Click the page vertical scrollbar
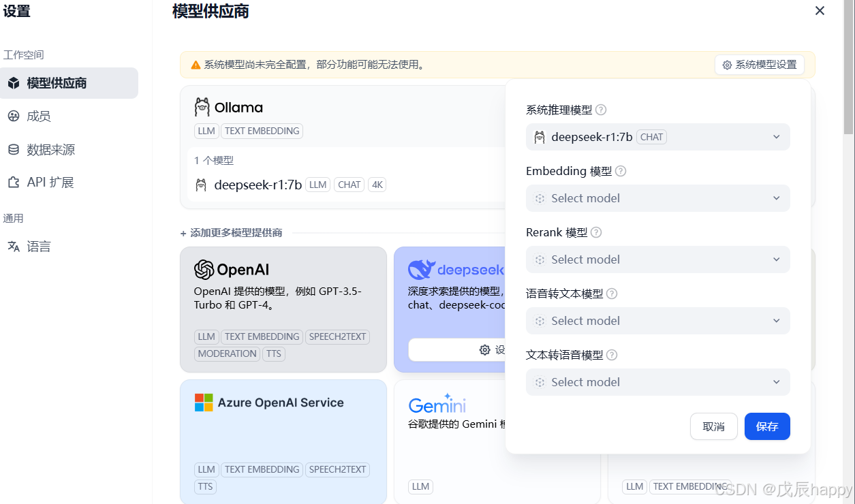Screen dimensions: 855x504 [x=849, y=68]
